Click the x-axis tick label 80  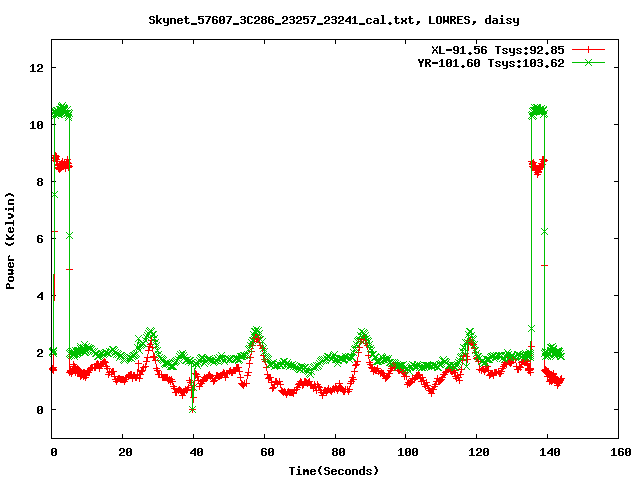click(x=338, y=452)
